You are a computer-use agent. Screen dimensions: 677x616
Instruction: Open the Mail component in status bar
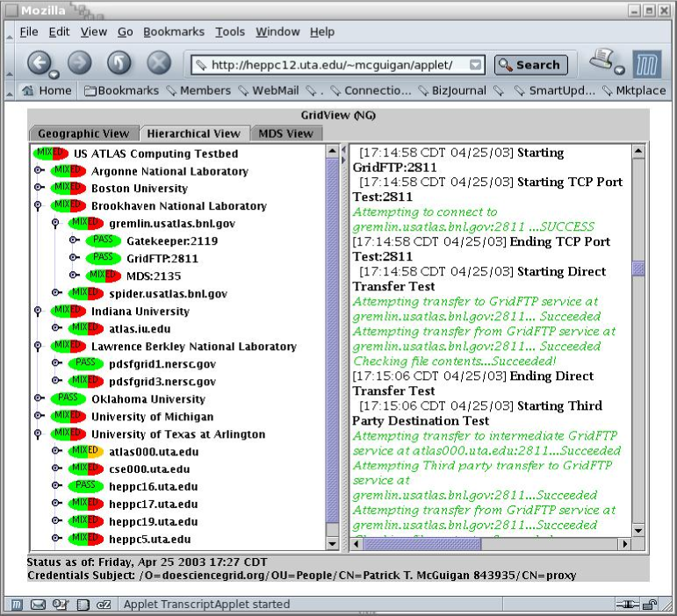(x=38, y=604)
